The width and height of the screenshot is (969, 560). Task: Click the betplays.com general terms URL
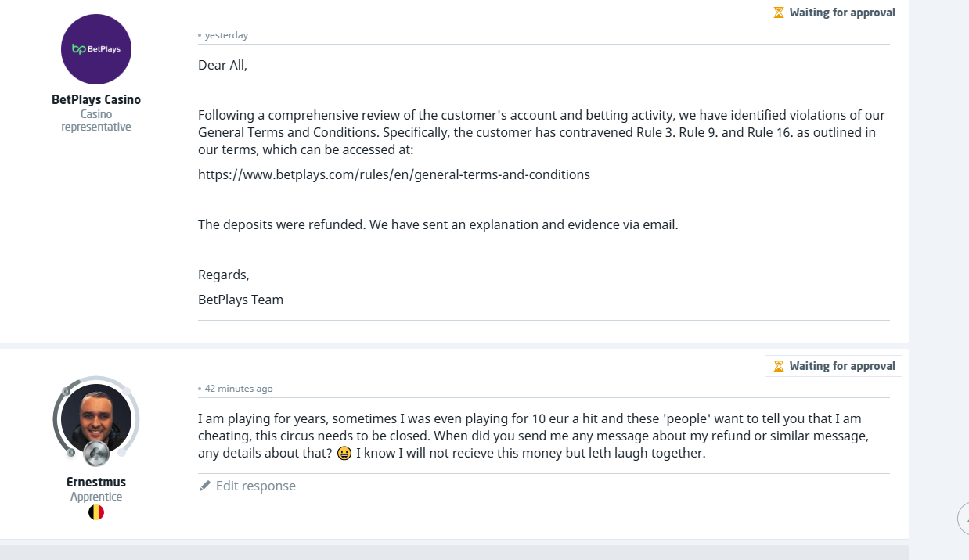click(394, 174)
